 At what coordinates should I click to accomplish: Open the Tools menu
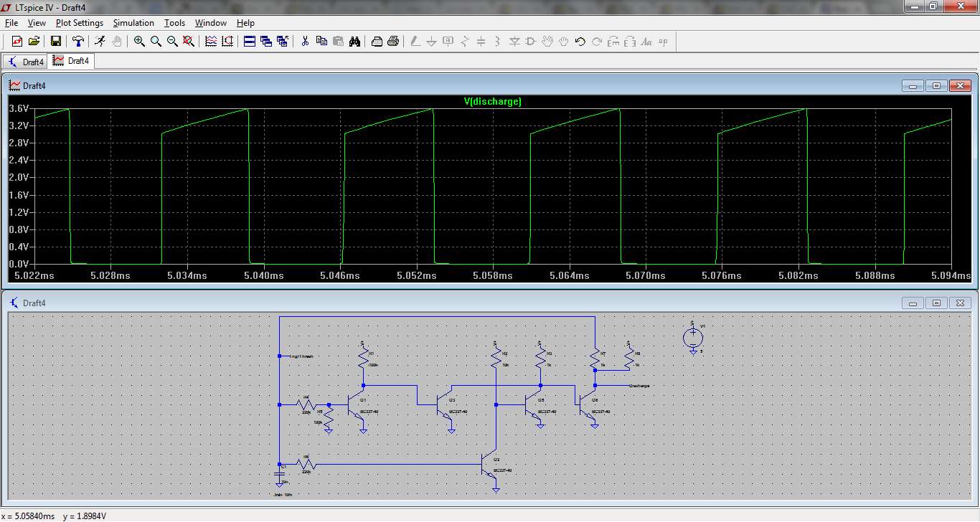[x=174, y=23]
